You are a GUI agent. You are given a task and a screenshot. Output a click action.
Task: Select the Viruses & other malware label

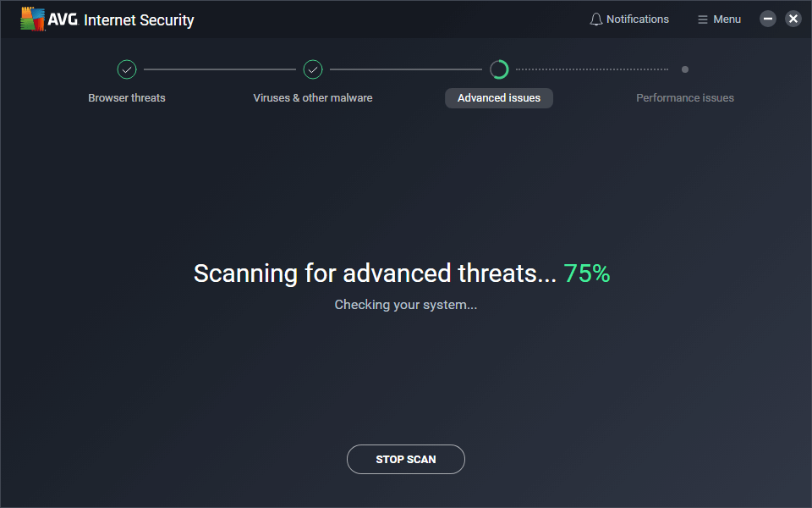pyautogui.click(x=313, y=98)
